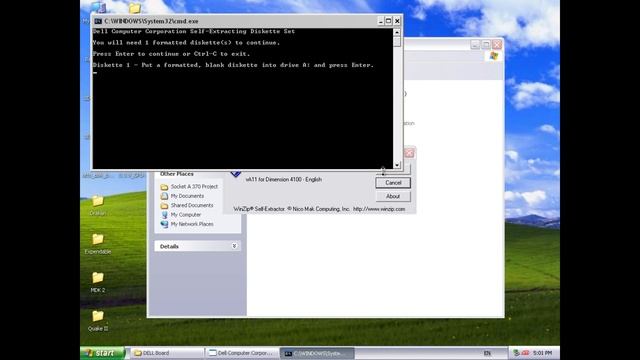Screen dimensions: 640x360
Task: Click the EN language indicator on taskbar
Action: 487,353
